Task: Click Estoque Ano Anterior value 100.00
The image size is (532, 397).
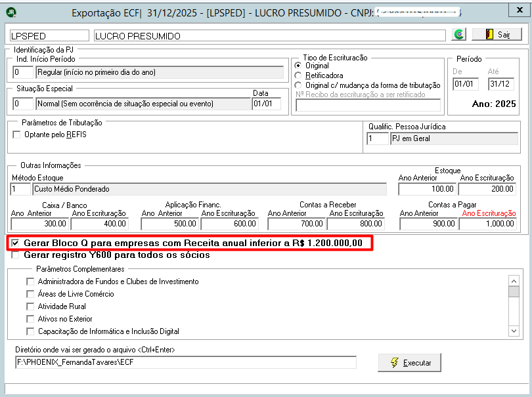Action: point(427,189)
